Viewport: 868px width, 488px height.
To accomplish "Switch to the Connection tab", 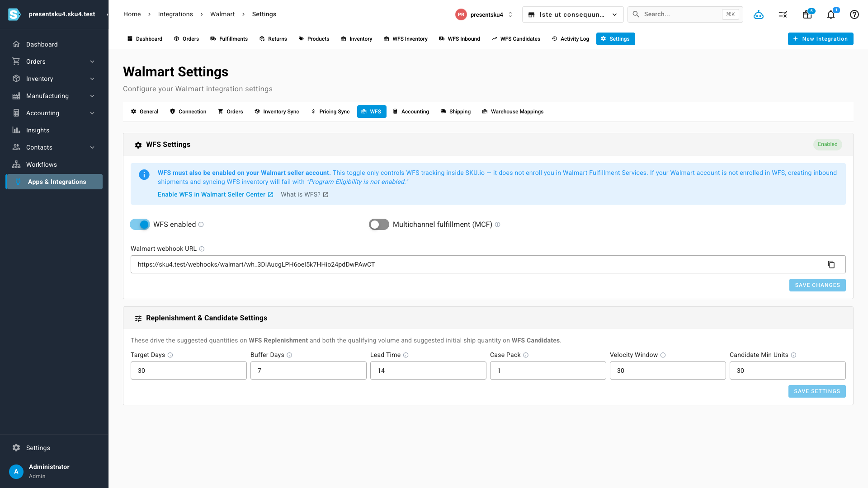I will (x=188, y=112).
